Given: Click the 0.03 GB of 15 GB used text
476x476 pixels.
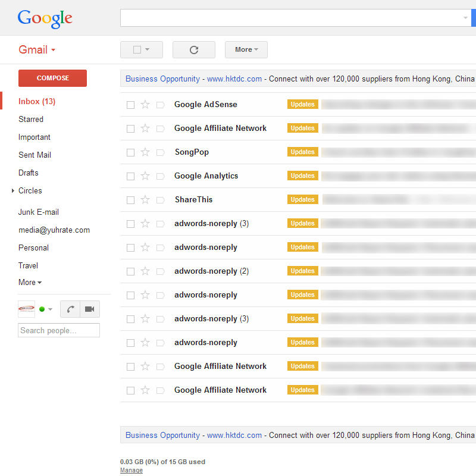Looking at the screenshot, I should pyautogui.click(x=162, y=462).
